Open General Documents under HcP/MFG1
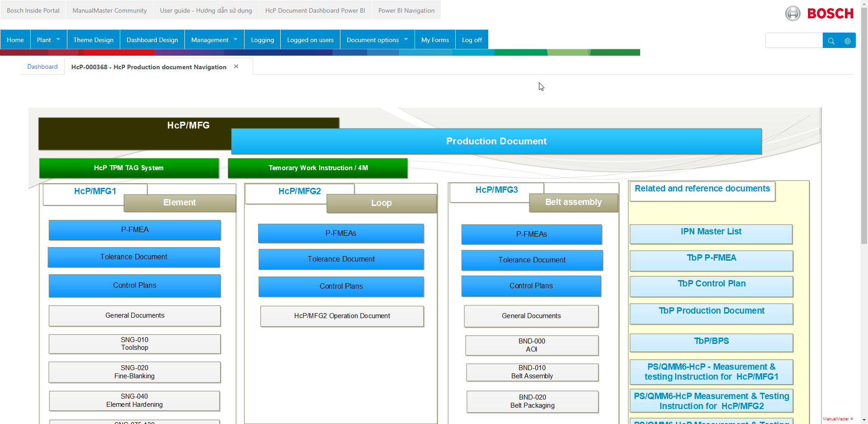 135,315
